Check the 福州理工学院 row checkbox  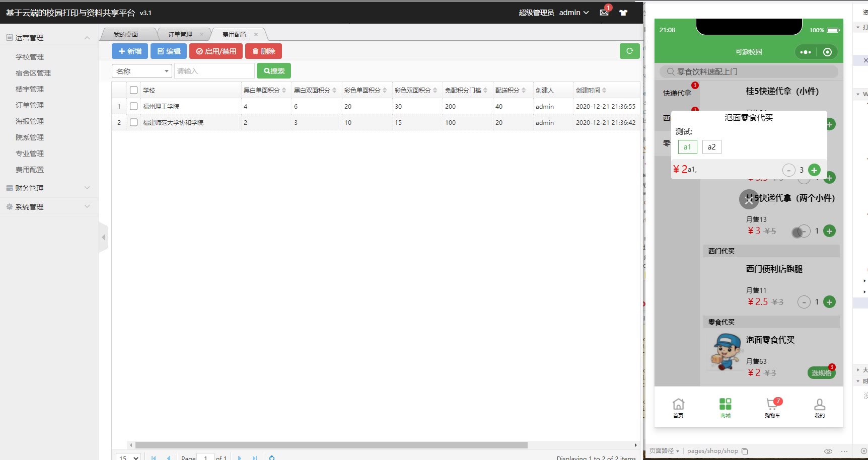point(133,106)
